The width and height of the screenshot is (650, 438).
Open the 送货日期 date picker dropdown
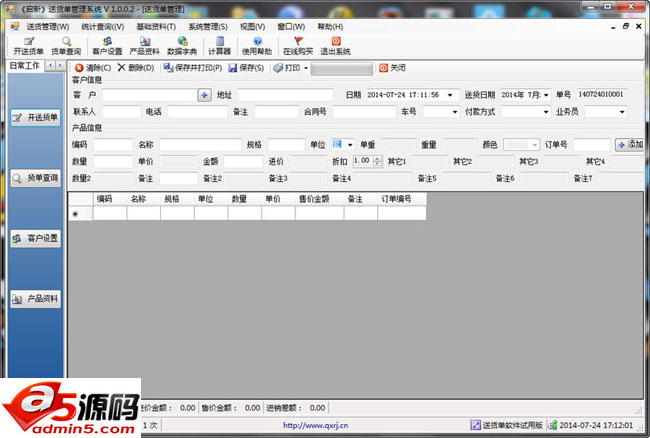coord(546,95)
